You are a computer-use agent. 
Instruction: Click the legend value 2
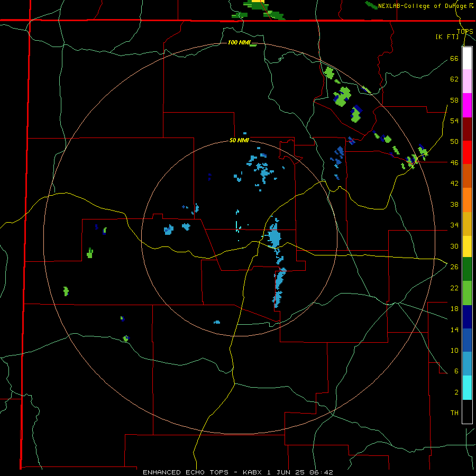pos(456,392)
